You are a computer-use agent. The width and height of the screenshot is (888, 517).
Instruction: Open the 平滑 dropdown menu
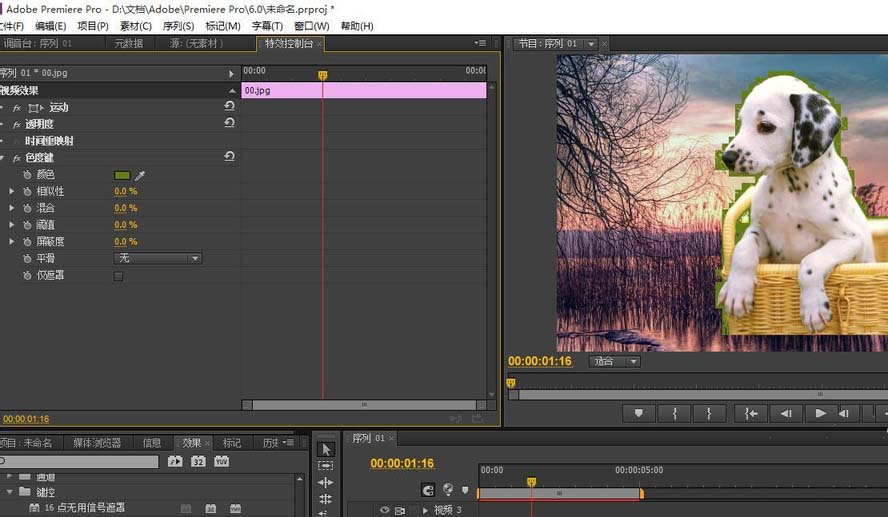158,258
